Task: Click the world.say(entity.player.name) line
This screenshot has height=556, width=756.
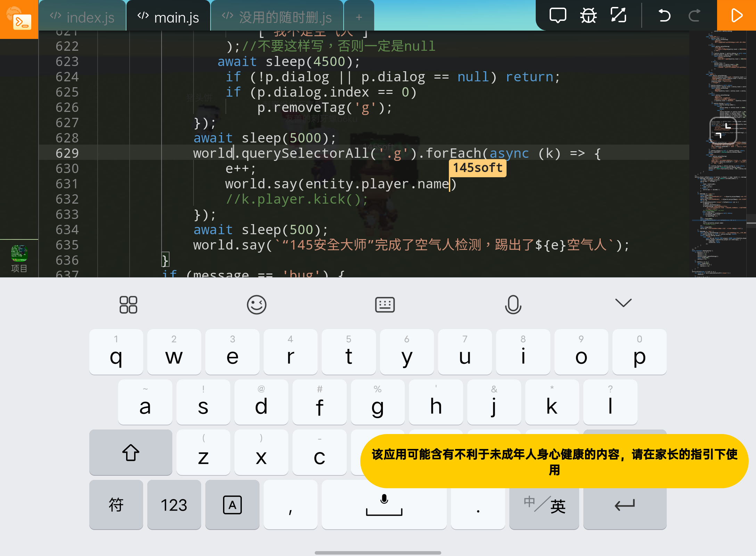Action: point(341,184)
